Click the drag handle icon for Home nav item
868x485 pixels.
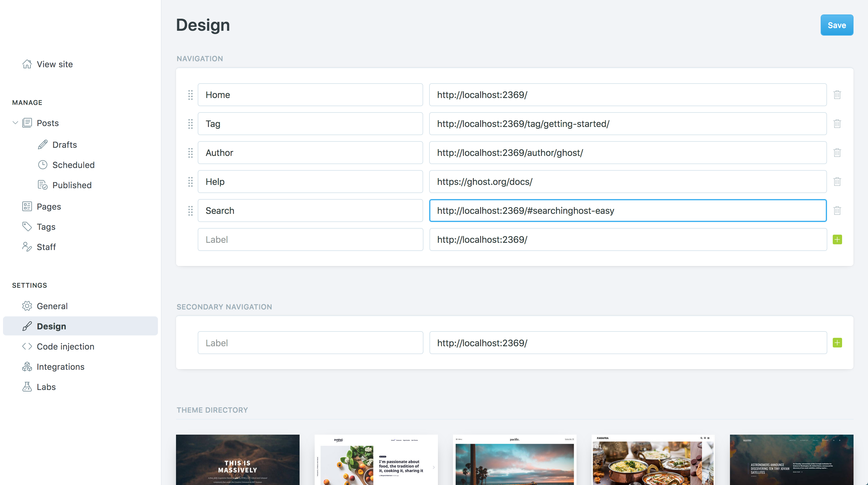[x=190, y=95]
